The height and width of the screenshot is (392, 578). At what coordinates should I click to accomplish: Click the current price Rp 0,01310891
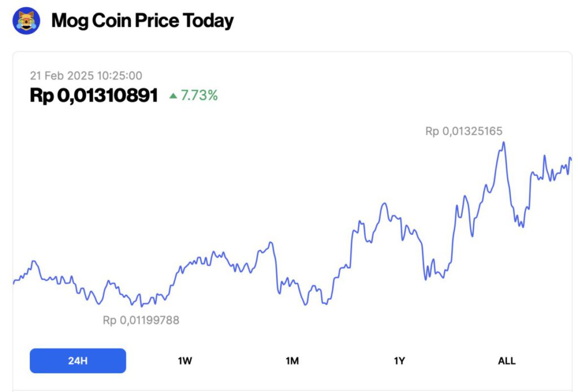click(x=94, y=95)
